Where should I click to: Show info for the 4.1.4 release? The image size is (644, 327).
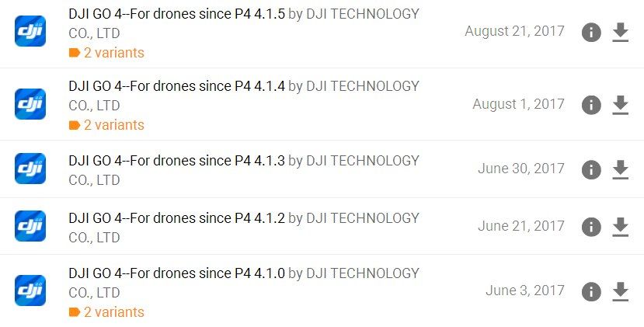[x=591, y=105]
